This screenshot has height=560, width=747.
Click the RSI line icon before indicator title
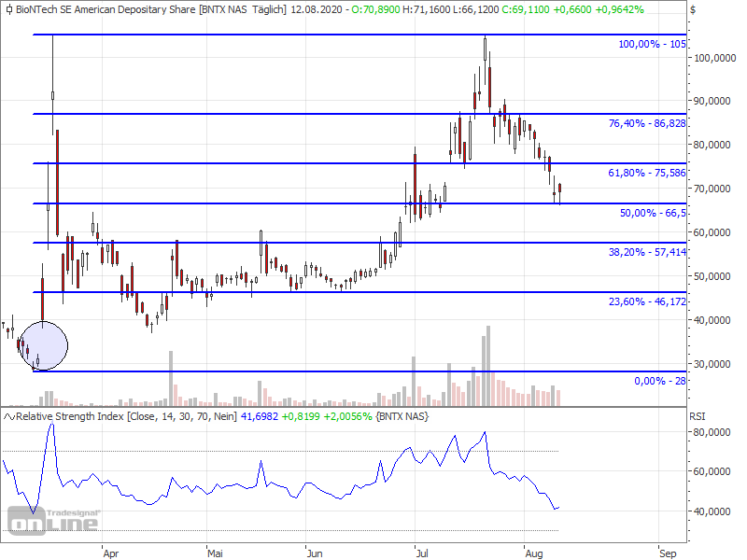click(x=9, y=416)
